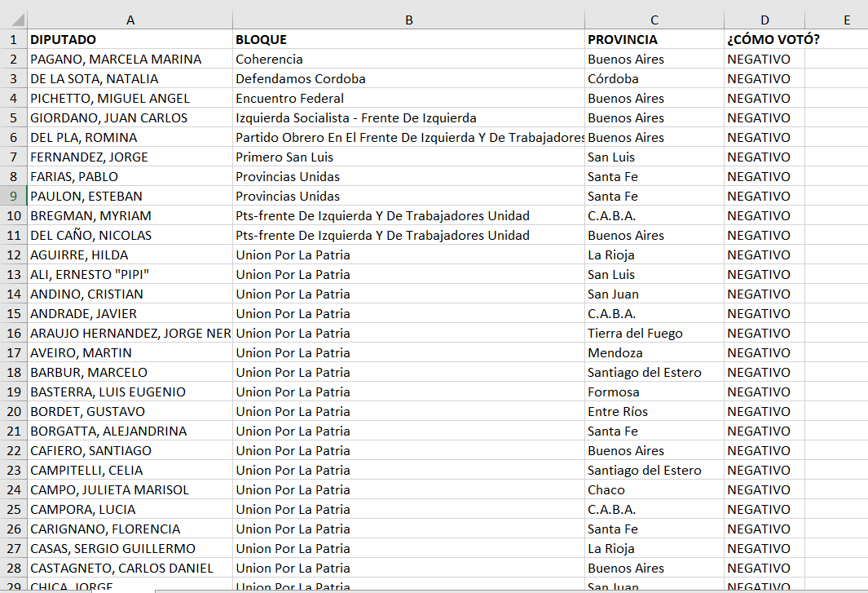Select cell BASTERRA, LUIS EUGENIO
Viewport: 868px width, 593px height.
tap(130, 392)
